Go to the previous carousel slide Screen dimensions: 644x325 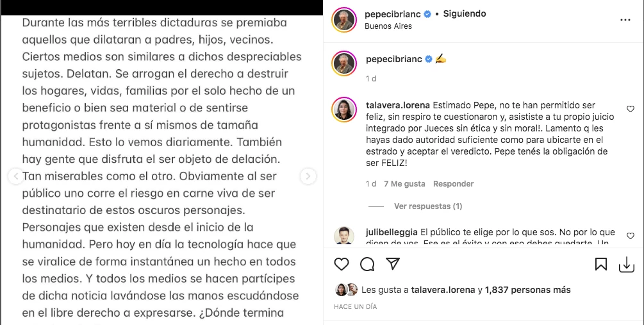point(16,176)
